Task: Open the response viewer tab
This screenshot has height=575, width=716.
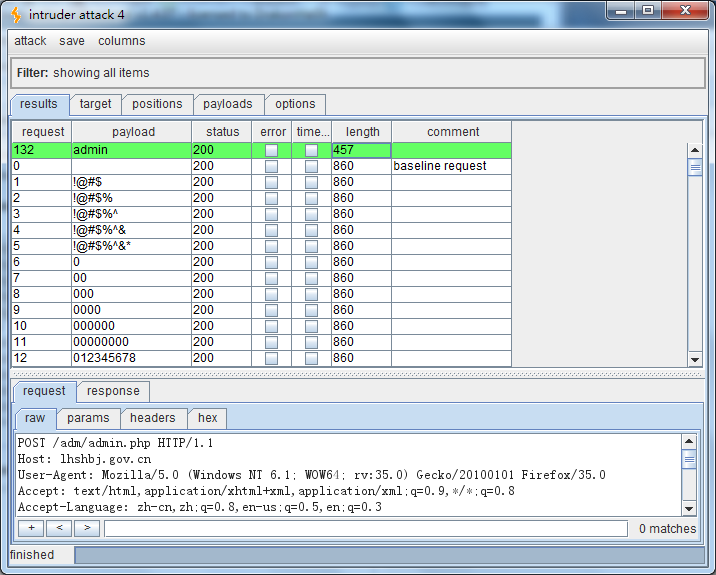Action: pos(113,391)
